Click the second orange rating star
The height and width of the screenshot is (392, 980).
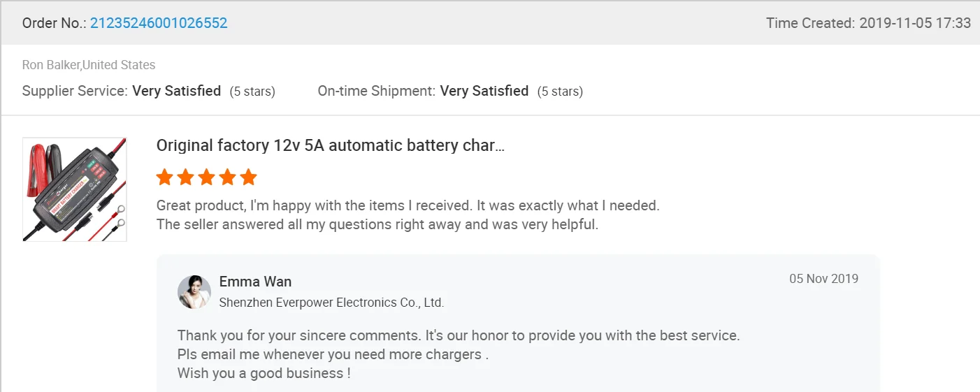(x=186, y=177)
